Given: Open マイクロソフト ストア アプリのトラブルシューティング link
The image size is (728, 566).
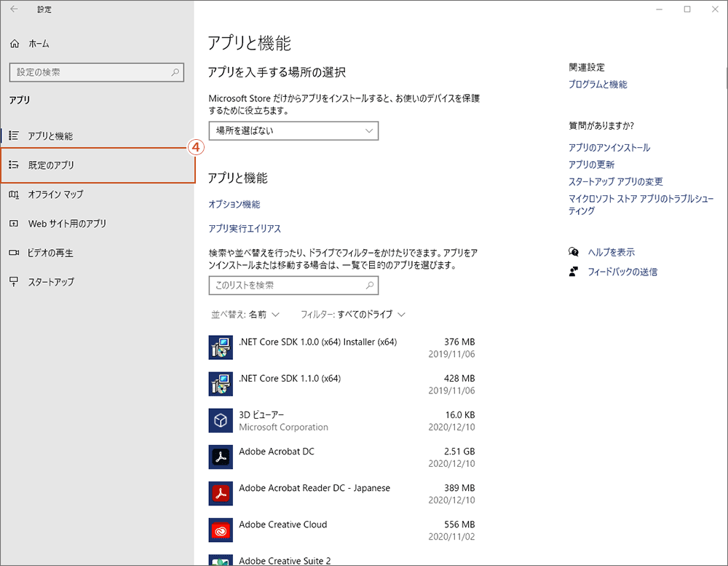Looking at the screenshot, I should click(641, 205).
